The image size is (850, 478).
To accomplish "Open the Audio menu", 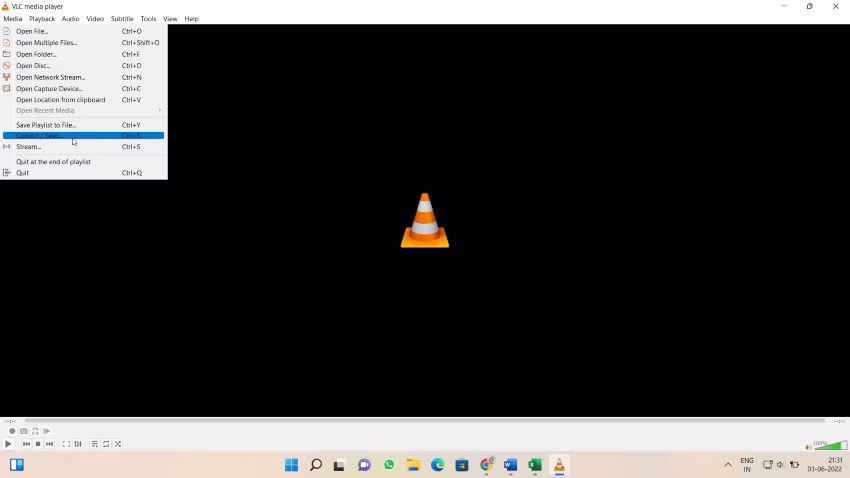I will coord(70,18).
